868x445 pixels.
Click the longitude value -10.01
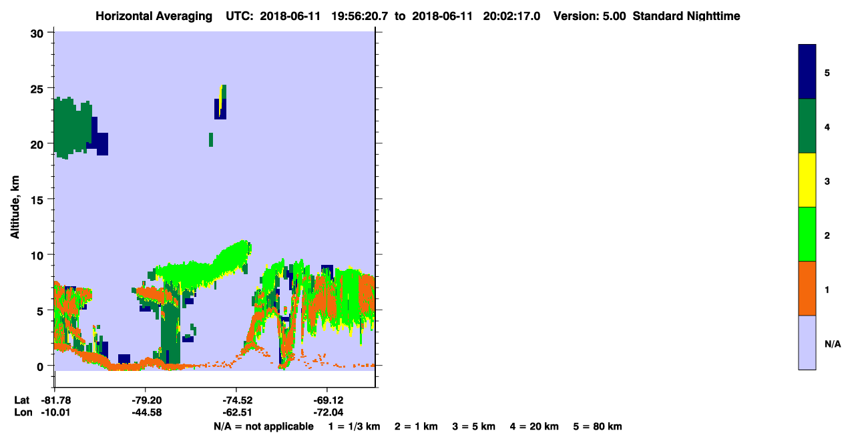point(55,412)
